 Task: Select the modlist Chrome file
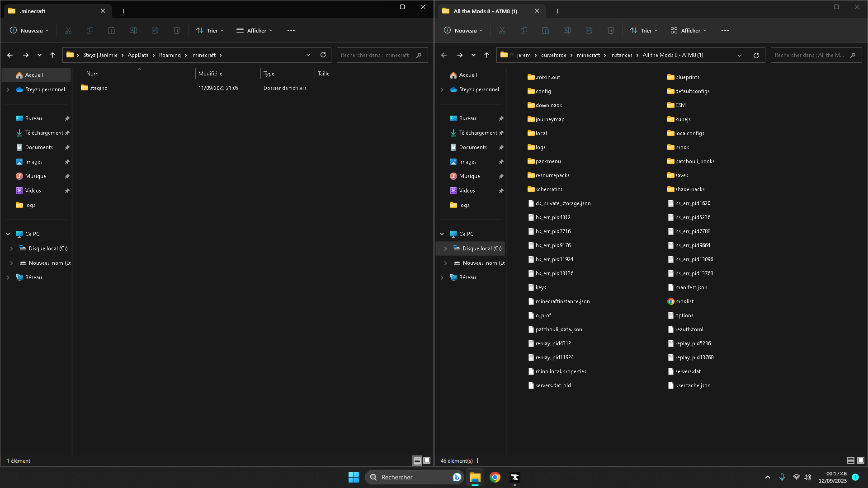pos(680,301)
